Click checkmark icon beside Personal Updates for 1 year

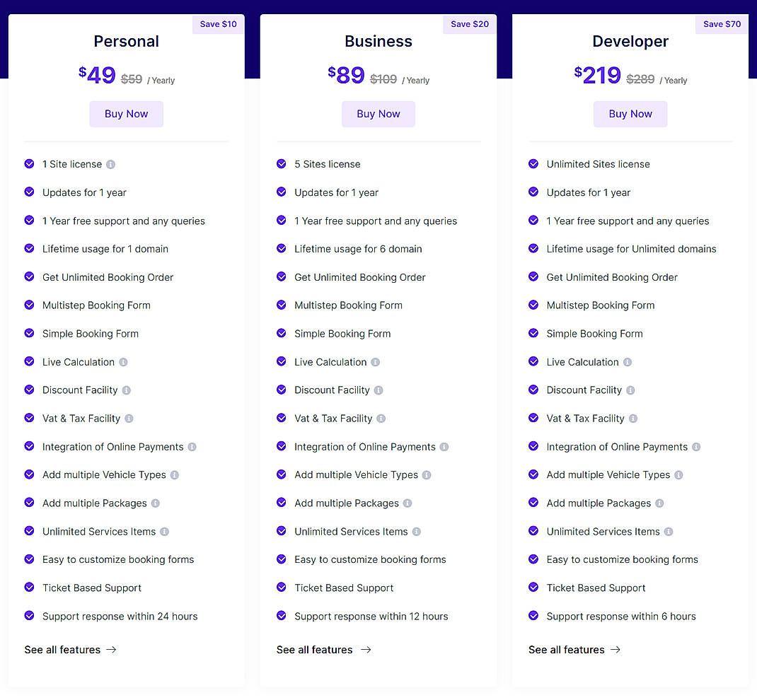point(30,192)
